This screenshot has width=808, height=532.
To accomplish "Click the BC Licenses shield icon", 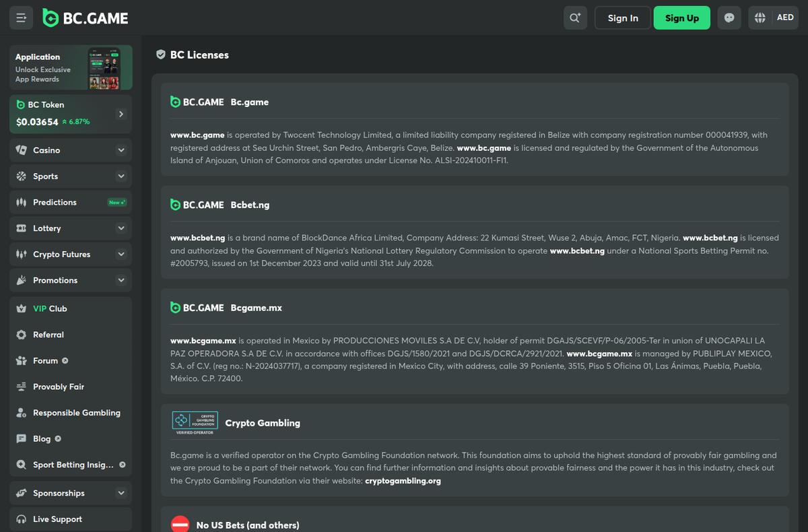I will click(x=161, y=55).
